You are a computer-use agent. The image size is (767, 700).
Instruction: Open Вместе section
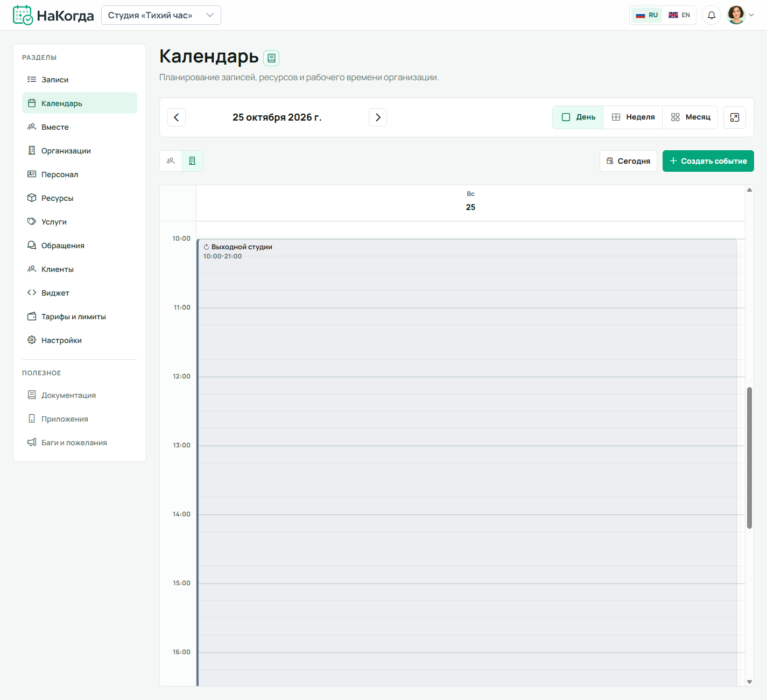click(x=80, y=127)
